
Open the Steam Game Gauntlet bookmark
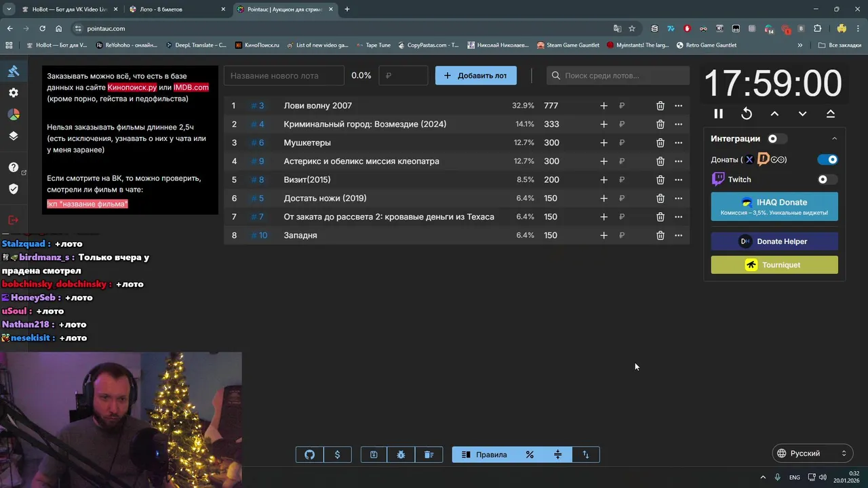point(568,45)
